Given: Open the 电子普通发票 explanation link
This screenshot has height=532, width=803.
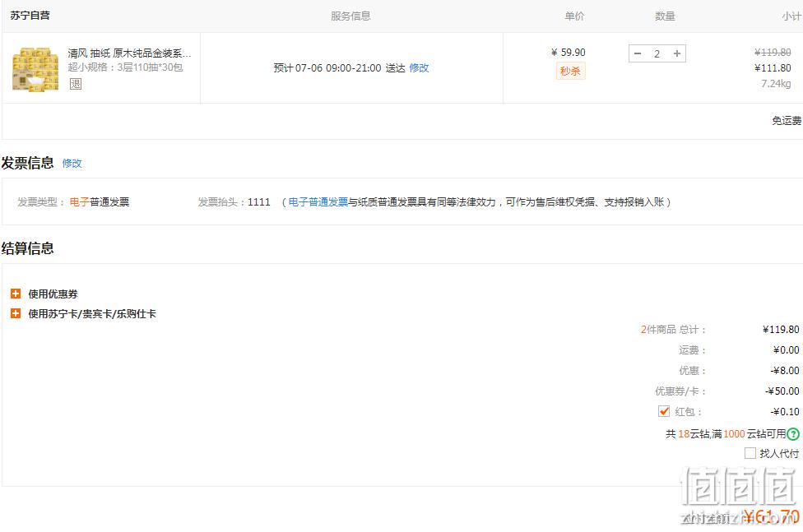Looking at the screenshot, I should coord(318,202).
